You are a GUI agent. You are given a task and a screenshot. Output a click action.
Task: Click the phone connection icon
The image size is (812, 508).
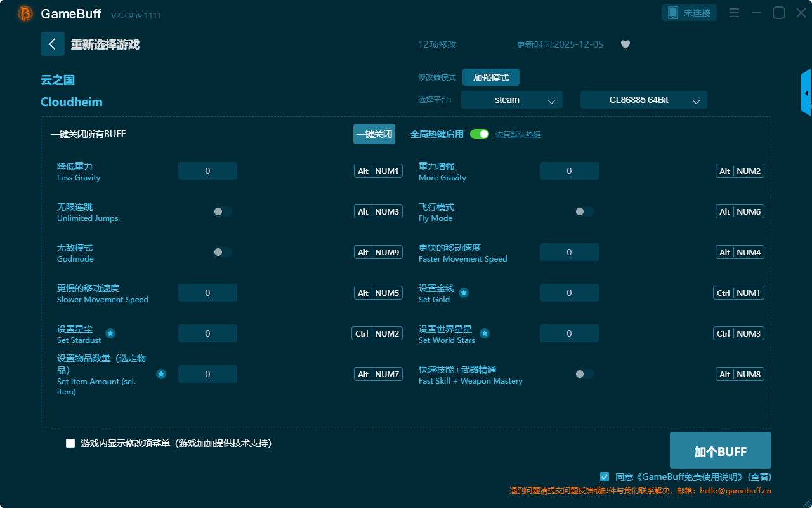(x=673, y=13)
